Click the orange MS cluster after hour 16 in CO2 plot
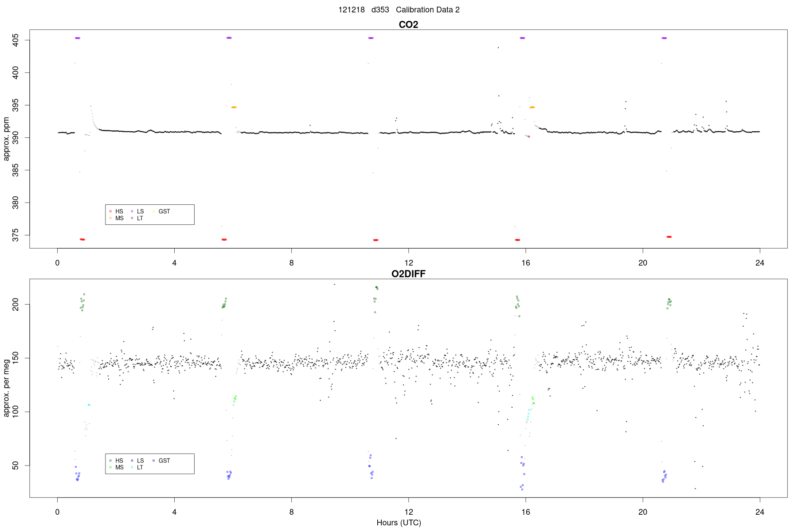Viewport: 798px width, 532px height. tap(532, 107)
